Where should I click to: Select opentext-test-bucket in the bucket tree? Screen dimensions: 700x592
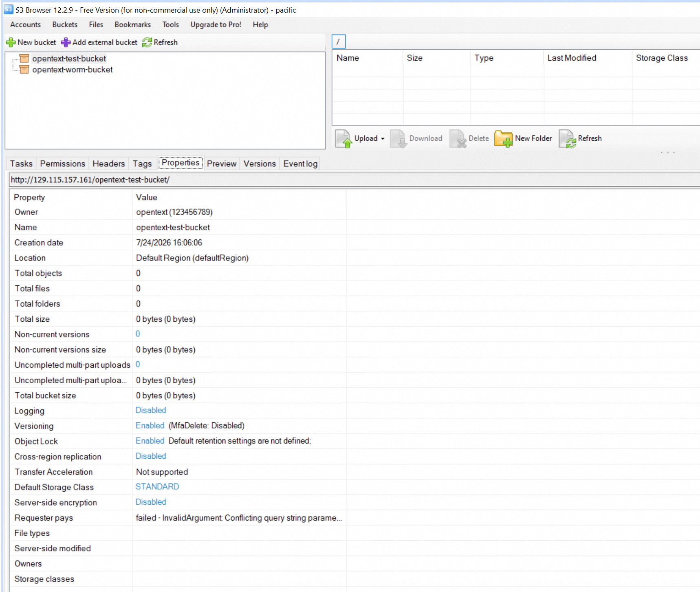69,59
